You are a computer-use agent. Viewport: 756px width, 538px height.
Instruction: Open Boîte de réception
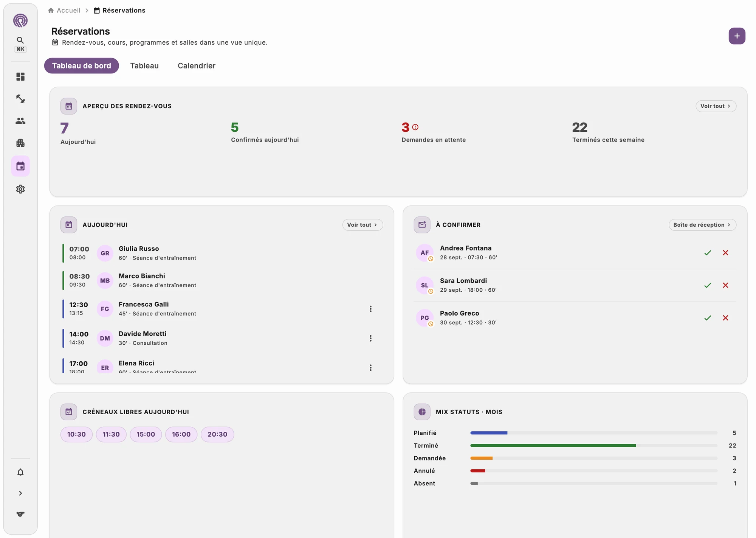[702, 225]
